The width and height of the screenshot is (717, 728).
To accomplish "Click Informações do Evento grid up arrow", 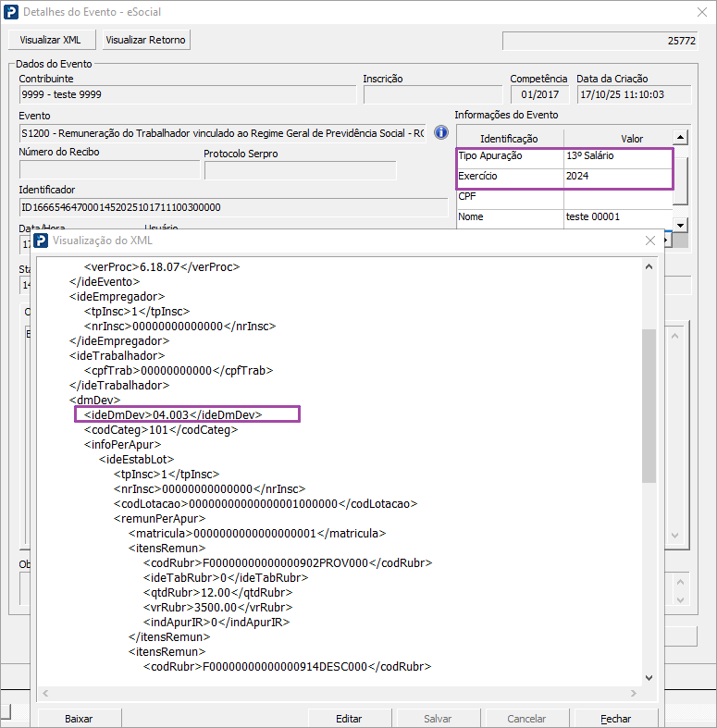I will tap(680, 138).
